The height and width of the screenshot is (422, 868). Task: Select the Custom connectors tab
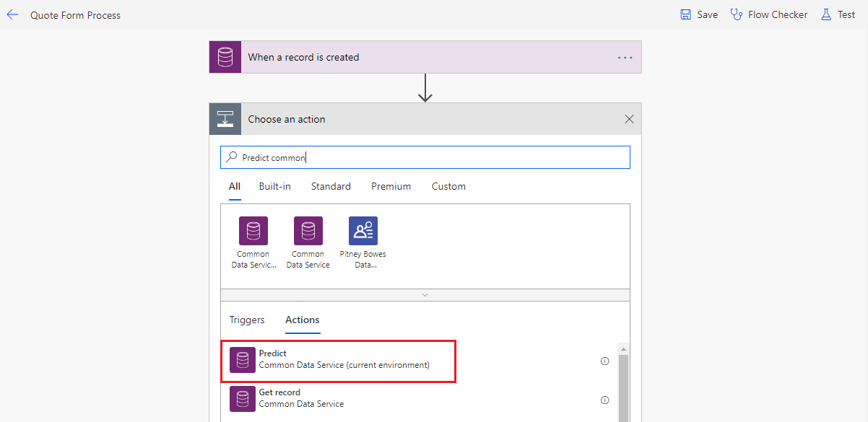click(448, 186)
